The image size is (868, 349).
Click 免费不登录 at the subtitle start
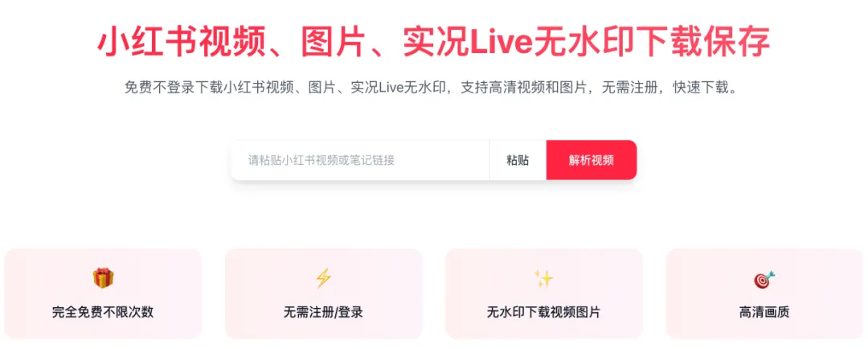[x=161, y=88]
